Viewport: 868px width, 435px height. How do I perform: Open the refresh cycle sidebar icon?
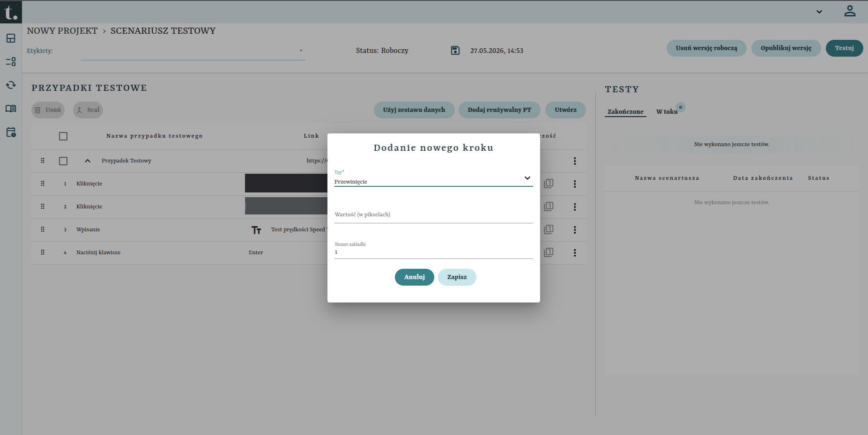(x=11, y=85)
